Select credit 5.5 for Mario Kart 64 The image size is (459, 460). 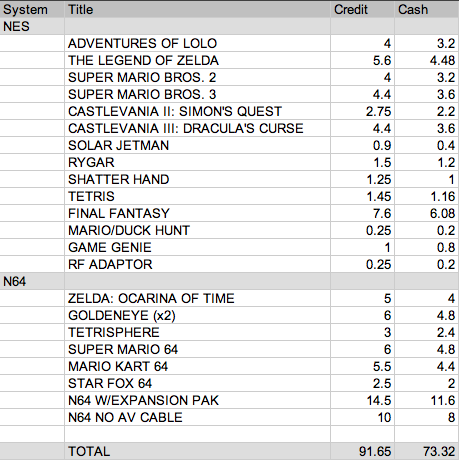[x=362, y=366]
